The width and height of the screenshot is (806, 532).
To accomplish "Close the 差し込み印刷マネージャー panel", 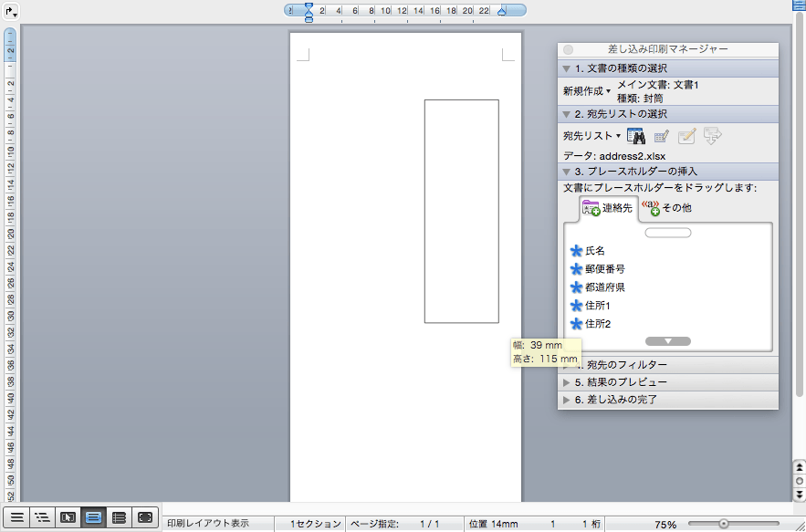I will (x=568, y=49).
